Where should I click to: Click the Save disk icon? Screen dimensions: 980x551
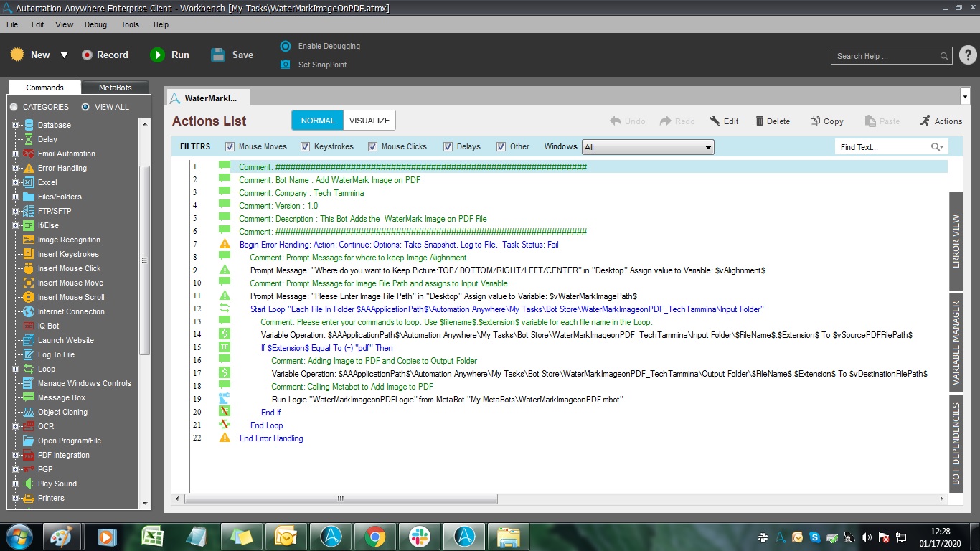(x=219, y=55)
